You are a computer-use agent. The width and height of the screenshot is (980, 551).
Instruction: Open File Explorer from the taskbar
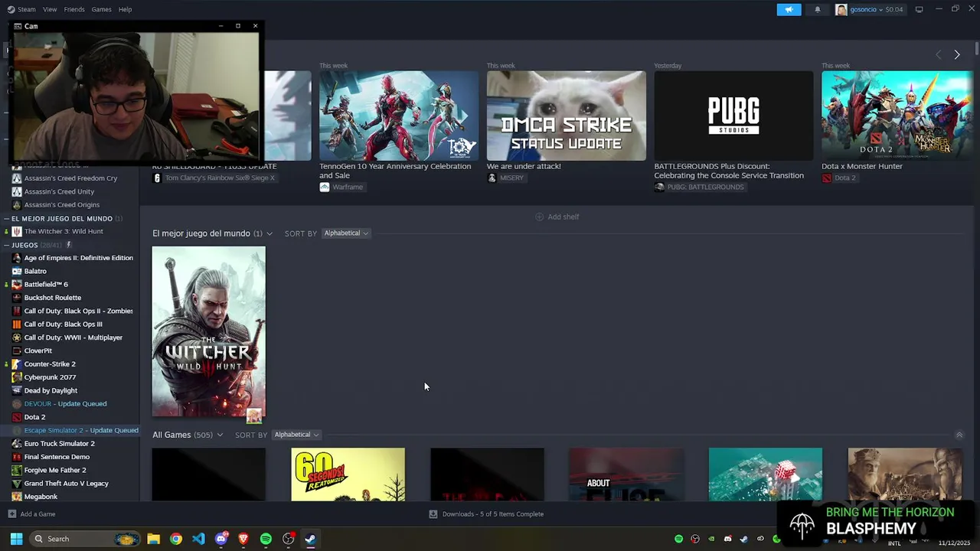pos(153,539)
